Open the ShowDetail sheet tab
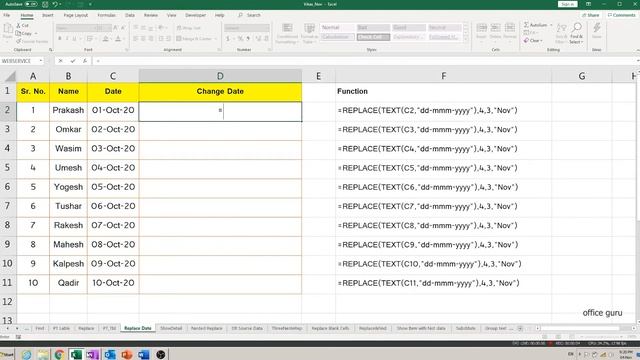This screenshot has height=360, width=640. (x=171, y=328)
